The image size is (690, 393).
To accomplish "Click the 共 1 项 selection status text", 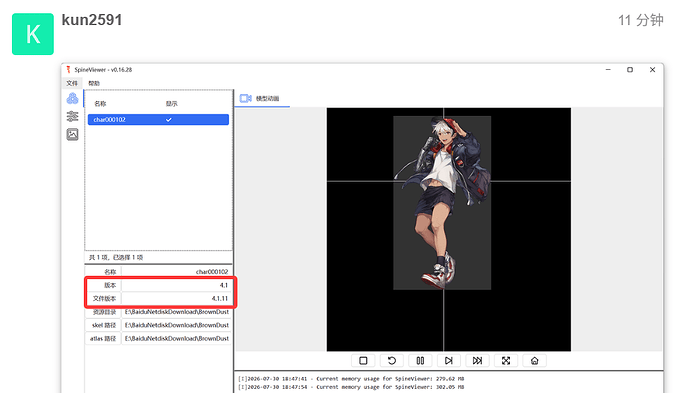I will pos(116,257).
